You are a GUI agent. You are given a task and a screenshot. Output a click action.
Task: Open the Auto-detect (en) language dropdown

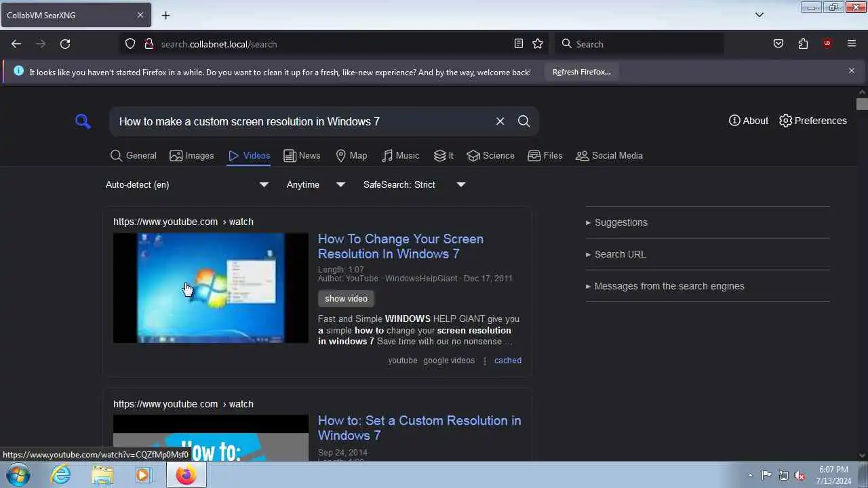(187, 184)
